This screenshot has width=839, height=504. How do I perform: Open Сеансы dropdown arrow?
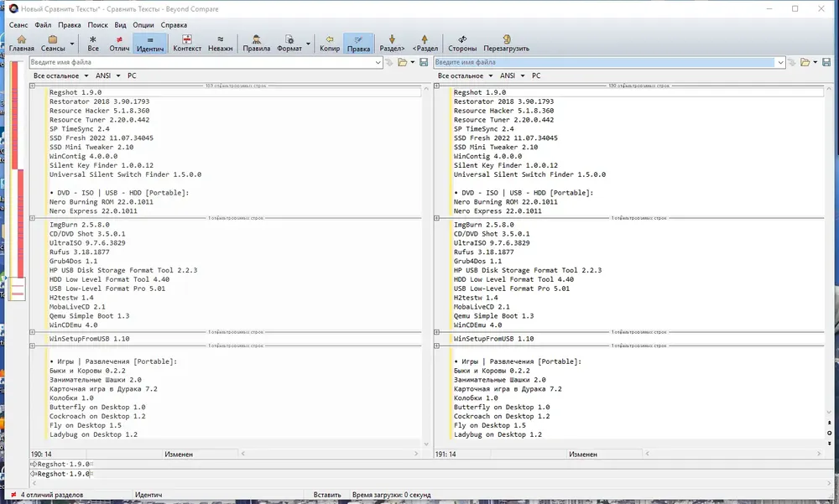coord(72,44)
